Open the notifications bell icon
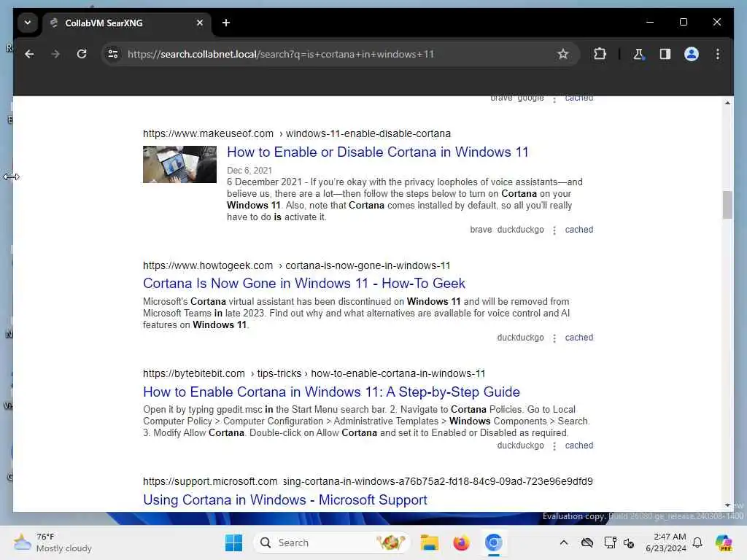This screenshot has width=747, height=560. (x=697, y=542)
